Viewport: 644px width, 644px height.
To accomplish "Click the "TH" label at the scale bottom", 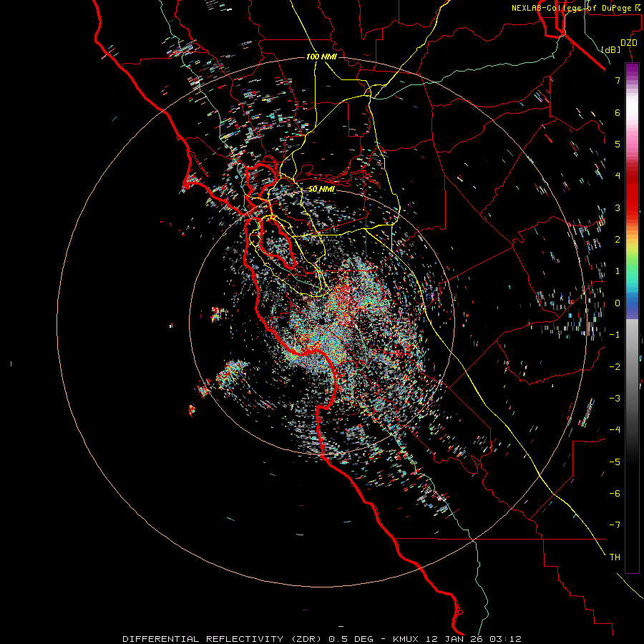I will click(615, 557).
